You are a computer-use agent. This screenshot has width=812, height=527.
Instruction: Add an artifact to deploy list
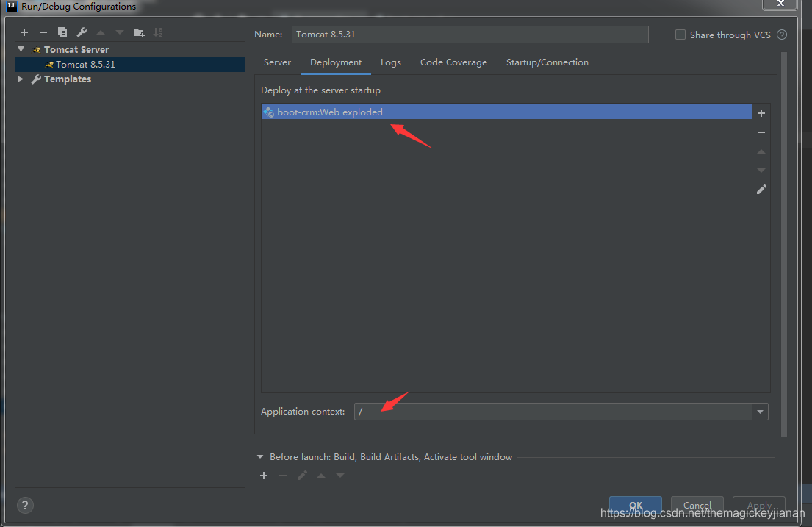[x=761, y=113]
